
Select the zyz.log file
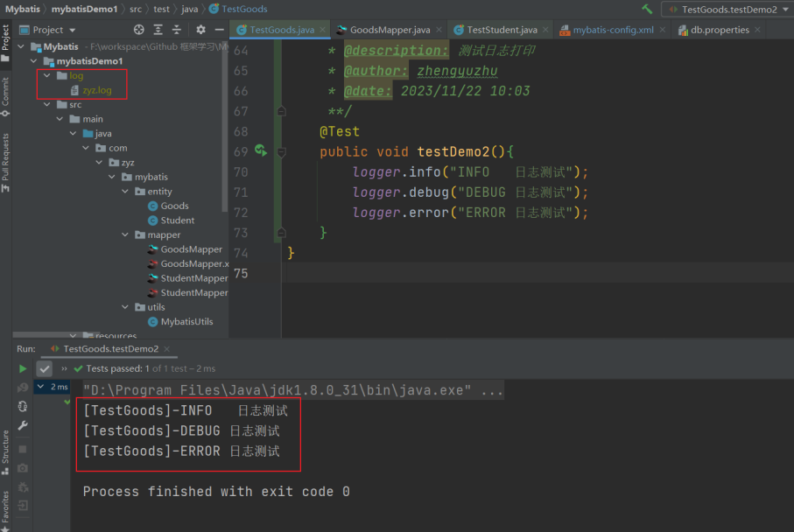coord(91,90)
